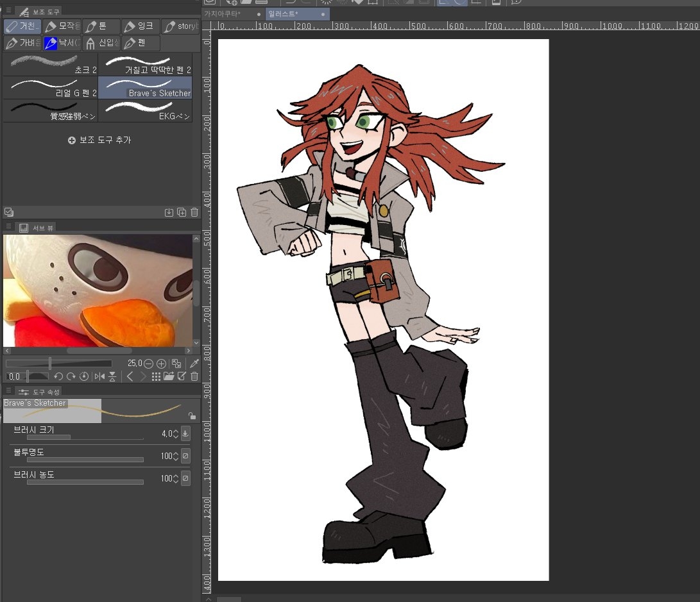Pick a color with the Sub View eyedropper
The height and width of the screenshot is (602, 700).
click(x=194, y=364)
